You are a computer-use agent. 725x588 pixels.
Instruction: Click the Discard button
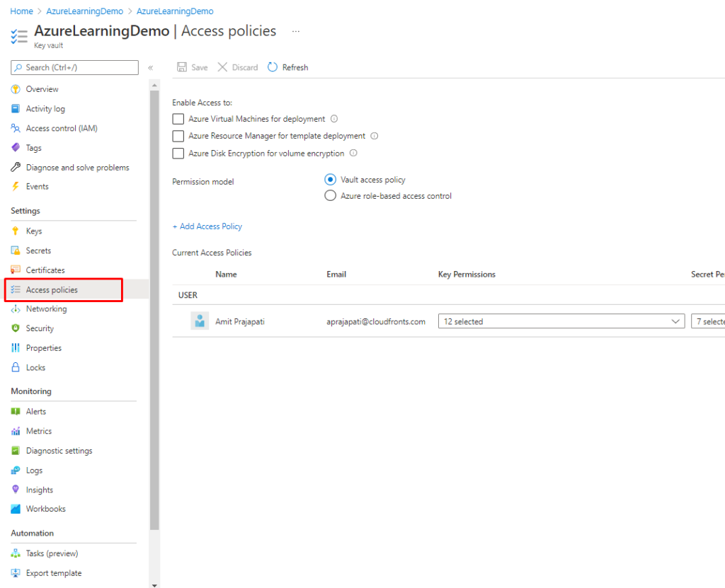point(238,67)
